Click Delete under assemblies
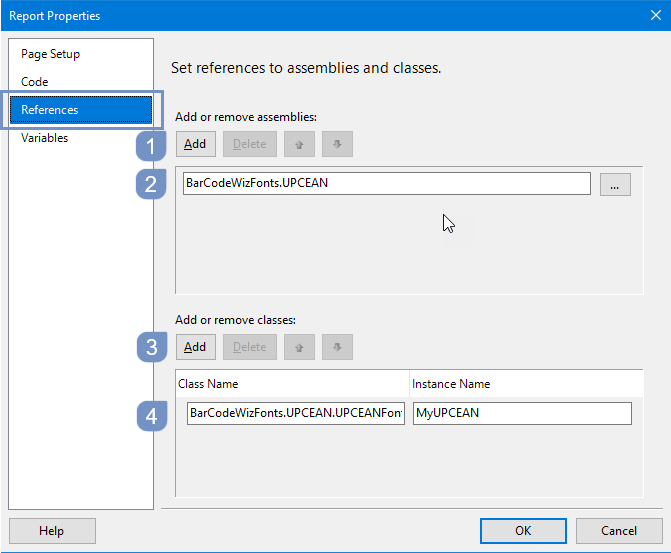The image size is (671, 553). [249, 144]
